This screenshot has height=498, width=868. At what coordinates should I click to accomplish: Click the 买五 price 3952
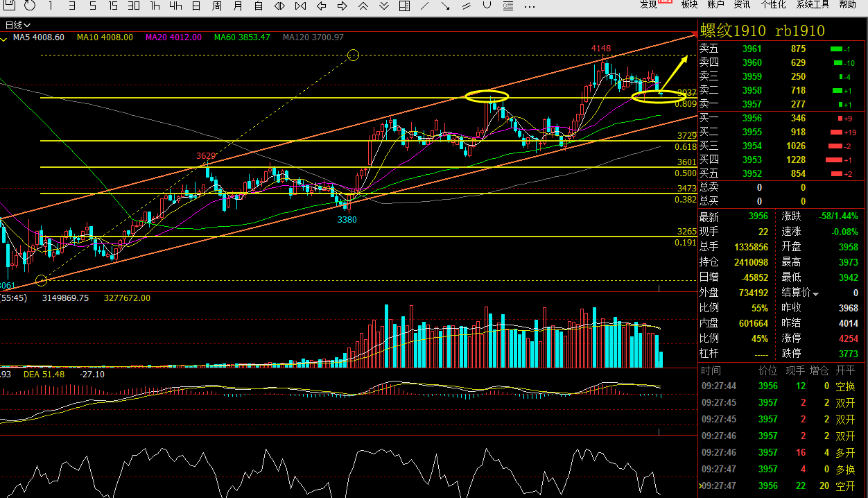click(752, 174)
